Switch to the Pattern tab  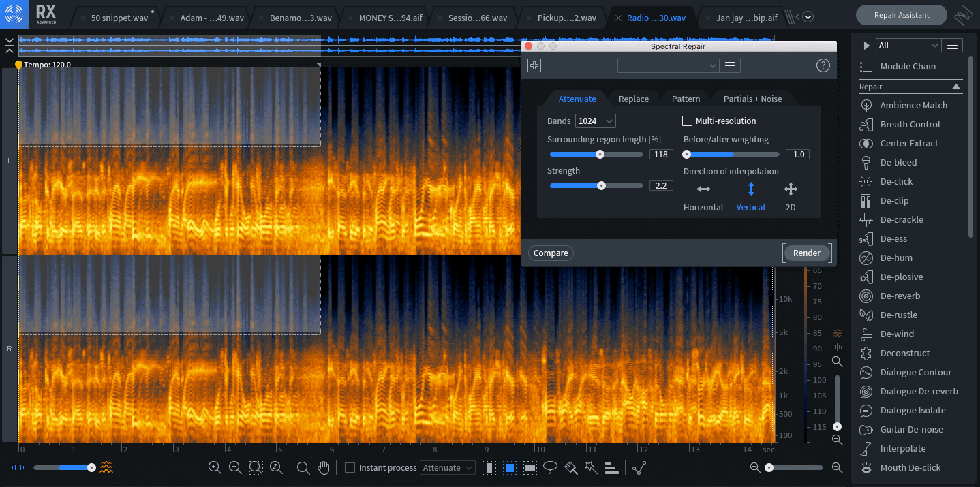coord(686,99)
